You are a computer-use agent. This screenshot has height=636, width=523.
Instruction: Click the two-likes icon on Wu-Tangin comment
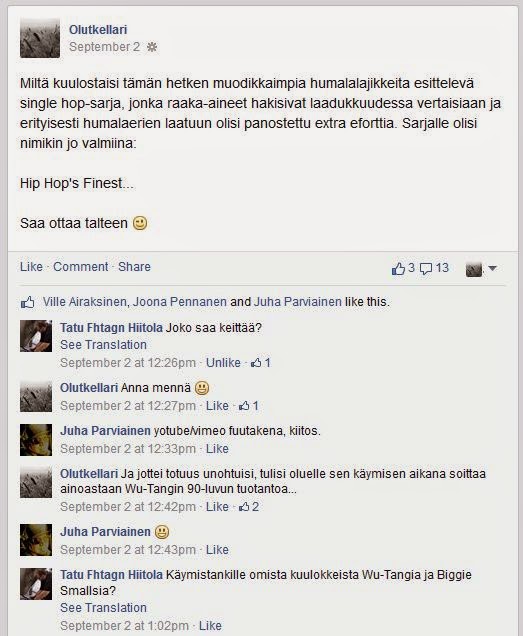(x=248, y=507)
